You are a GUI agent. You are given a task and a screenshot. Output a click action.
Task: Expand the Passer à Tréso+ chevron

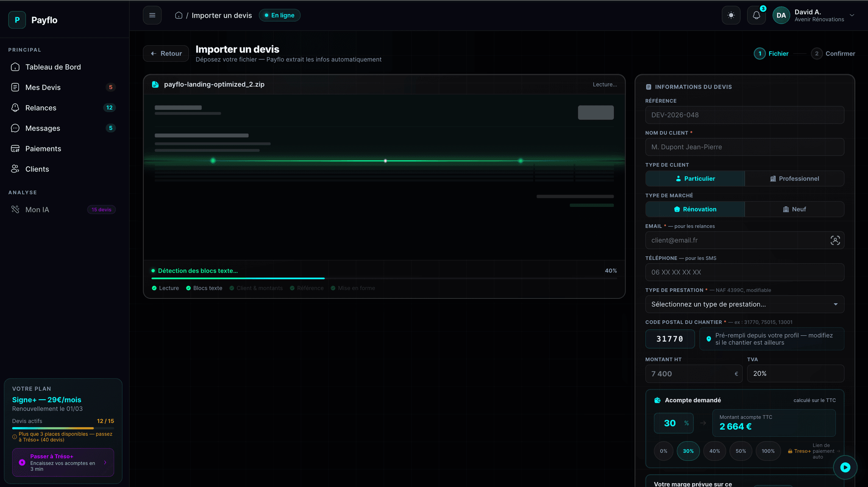click(x=105, y=462)
